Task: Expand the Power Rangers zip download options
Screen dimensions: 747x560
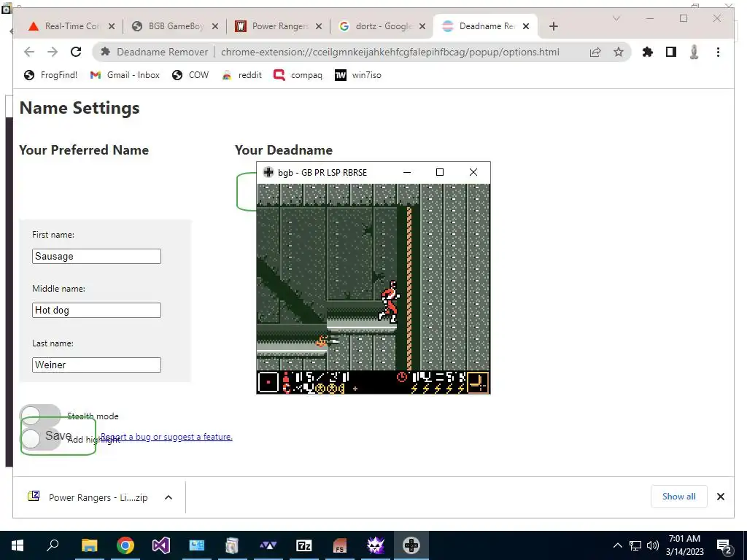Action: [169, 497]
